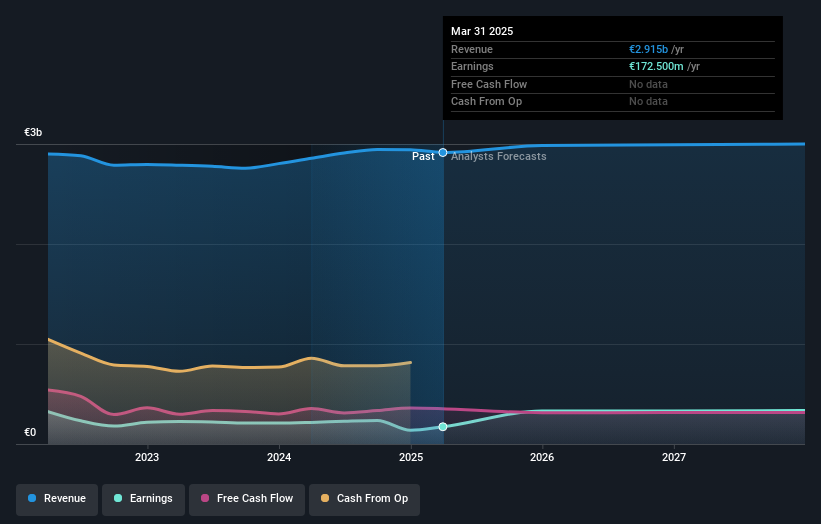Click the tooltip 'Earnings' row label
The height and width of the screenshot is (524, 821).
(472, 66)
